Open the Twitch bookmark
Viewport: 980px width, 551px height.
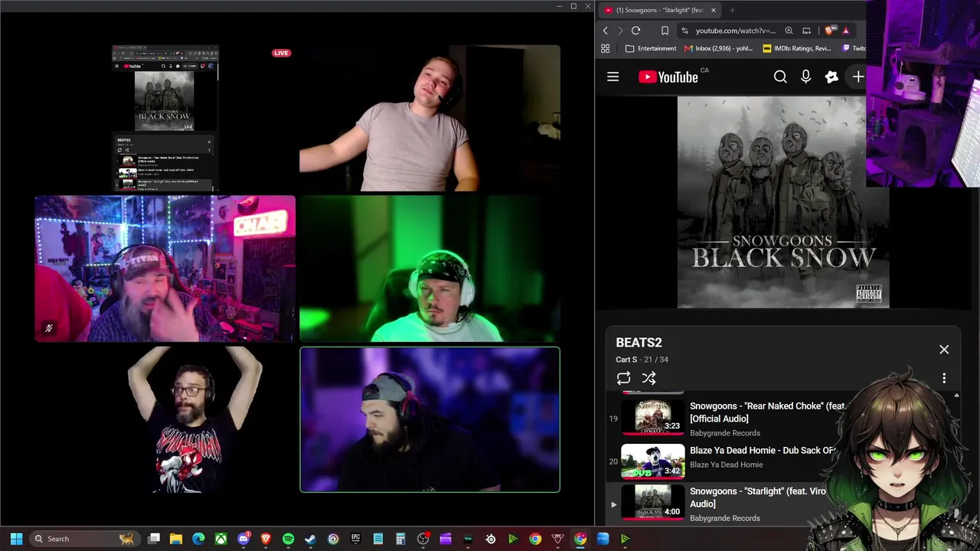click(854, 48)
